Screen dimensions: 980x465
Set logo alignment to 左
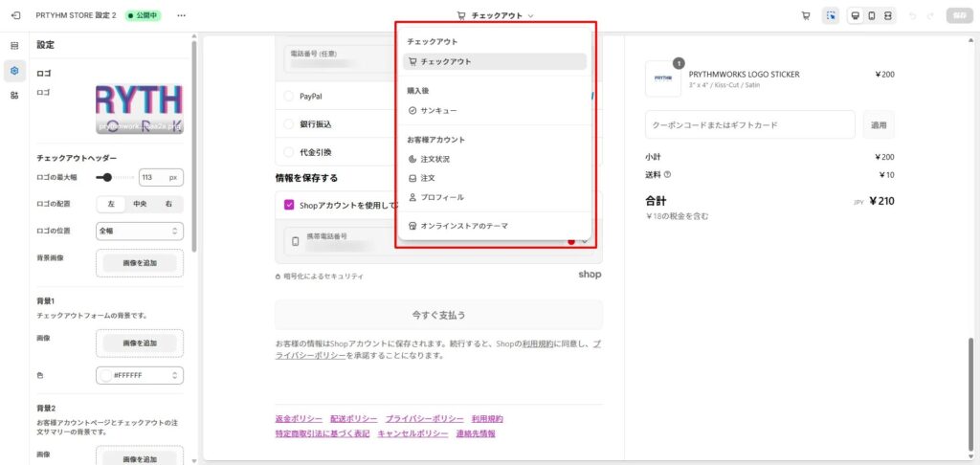[111, 205]
